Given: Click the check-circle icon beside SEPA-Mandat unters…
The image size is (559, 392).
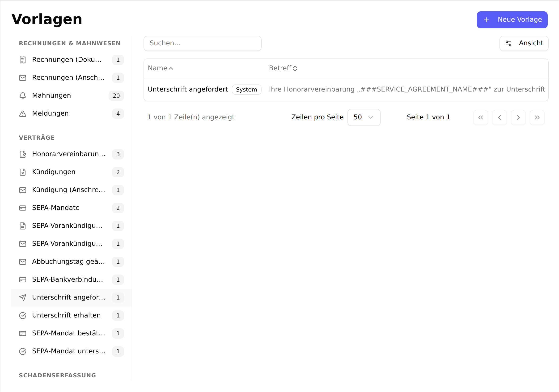Looking at the screenshot, I should pos(23,351).
